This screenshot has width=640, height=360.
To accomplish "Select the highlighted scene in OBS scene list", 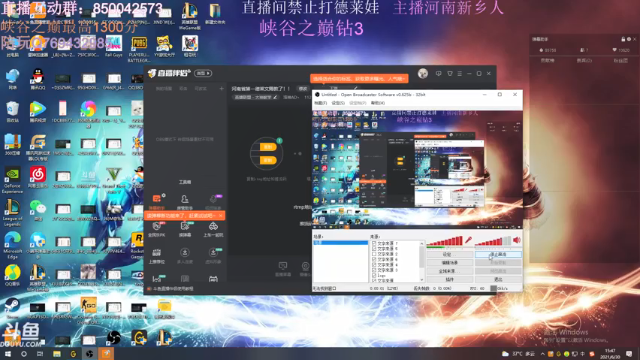I will pos(340,243).
